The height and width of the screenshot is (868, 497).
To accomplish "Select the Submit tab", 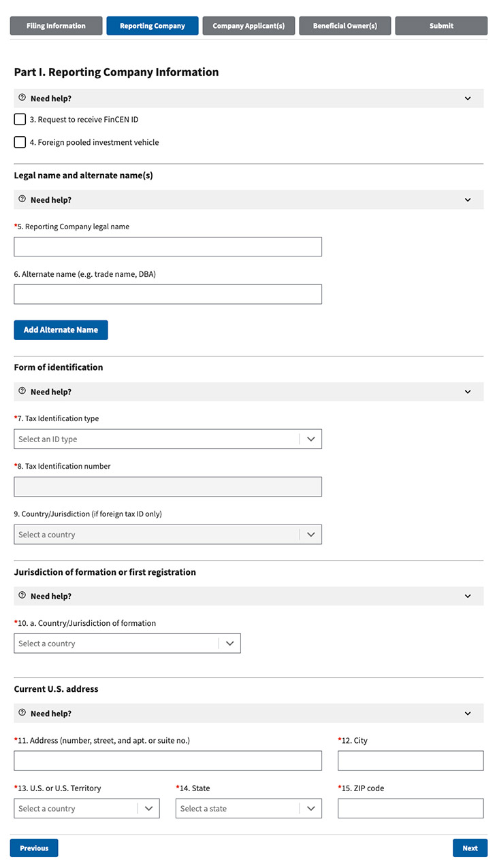I will (440, 25).
